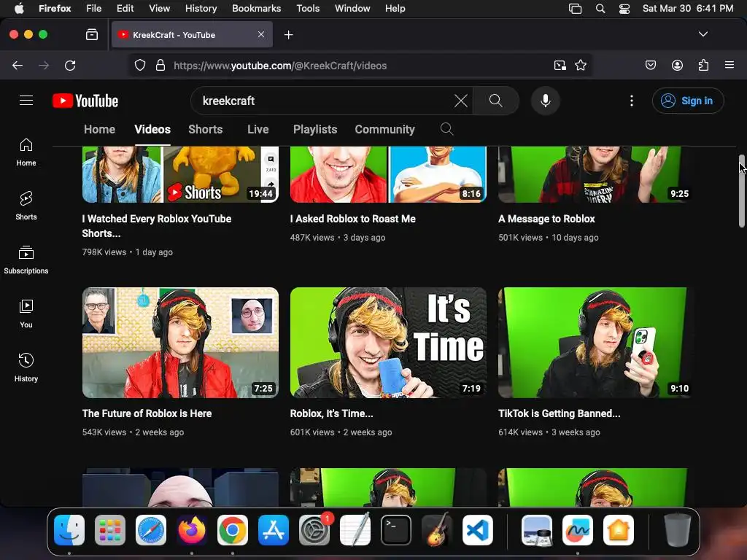Image resolution: width=747 pixels, height=560 pixels.
Task: Open A Message to Roblox video title
Action: point(546,219)
